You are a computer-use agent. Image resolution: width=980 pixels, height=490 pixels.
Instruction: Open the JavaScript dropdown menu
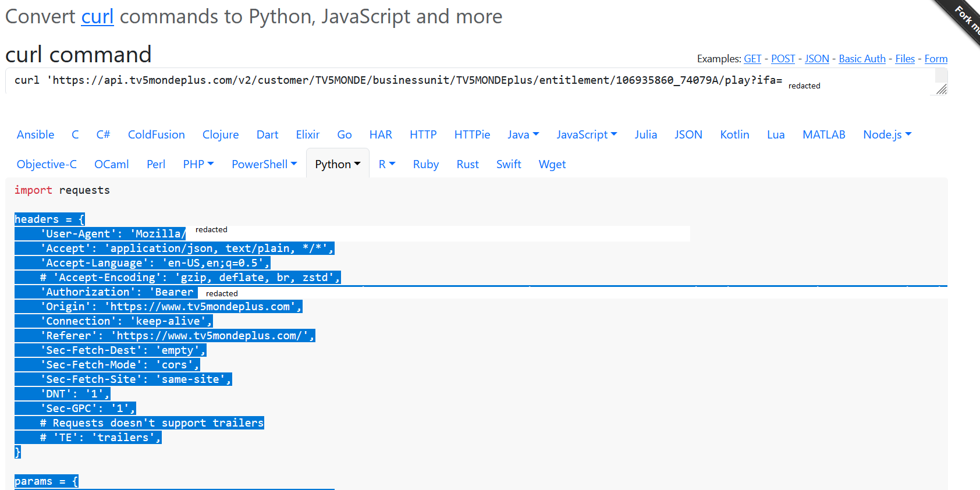click(587, 135)
